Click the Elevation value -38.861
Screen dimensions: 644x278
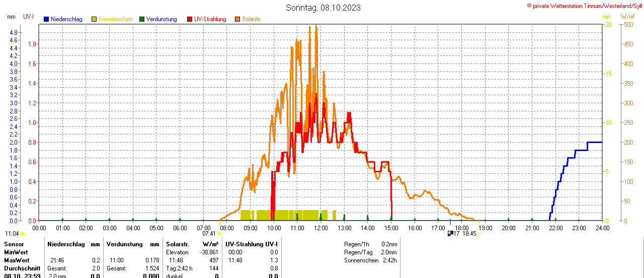coord(209,252)
